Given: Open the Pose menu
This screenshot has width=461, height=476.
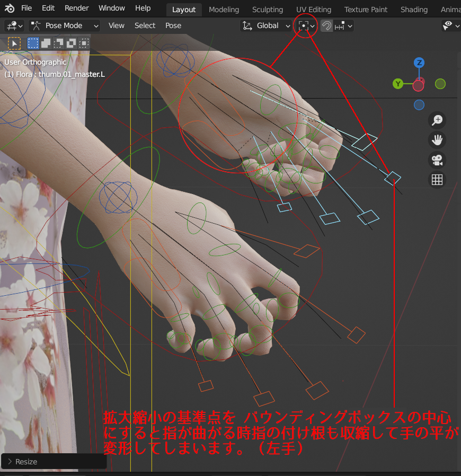Looking at the screenshot, I should click(x=173, y=25).
